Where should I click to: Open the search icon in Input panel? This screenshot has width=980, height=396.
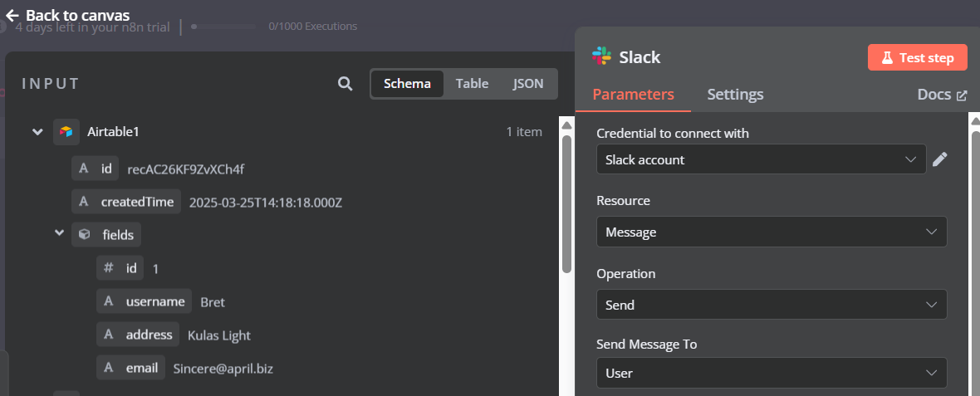345,84
